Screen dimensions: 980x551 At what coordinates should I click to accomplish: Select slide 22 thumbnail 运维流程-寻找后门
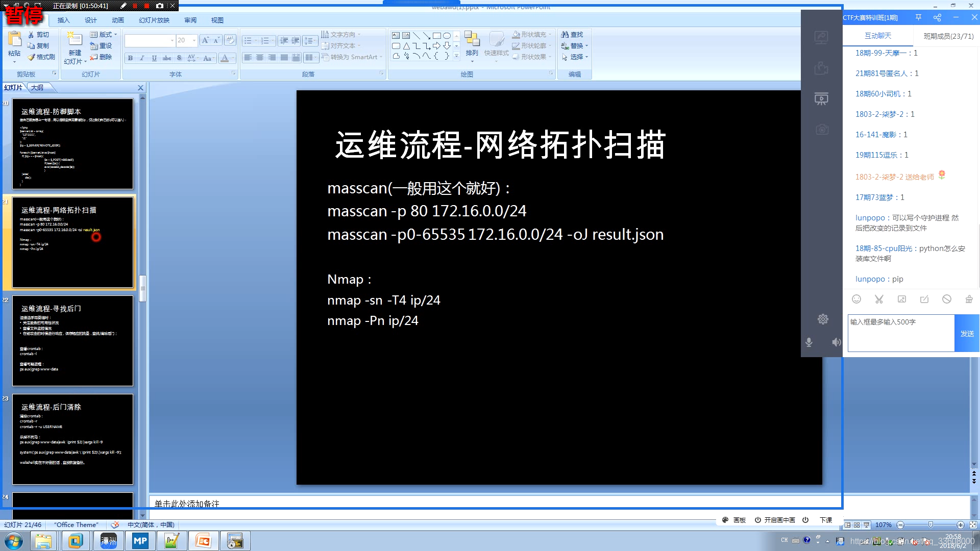point(72,341)
